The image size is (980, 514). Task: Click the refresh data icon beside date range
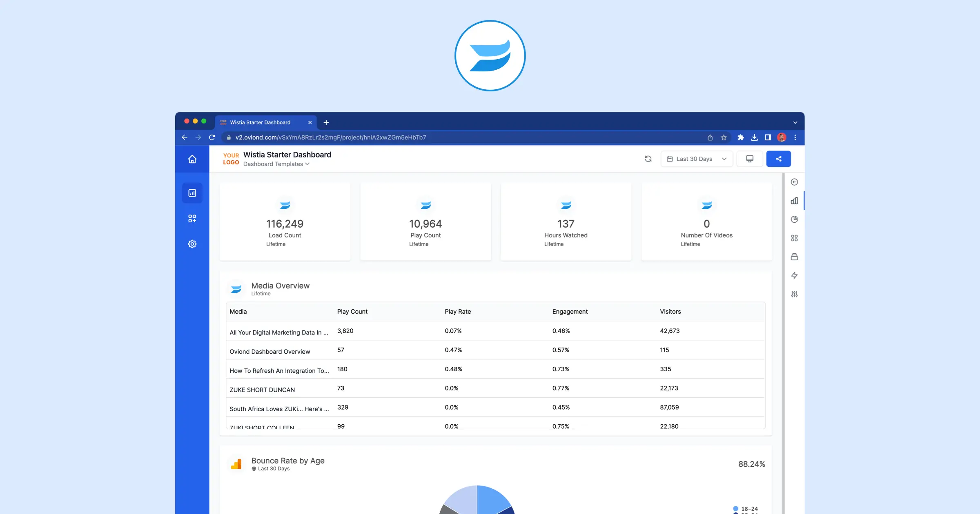pyautogui.click(x=648, y=159)
